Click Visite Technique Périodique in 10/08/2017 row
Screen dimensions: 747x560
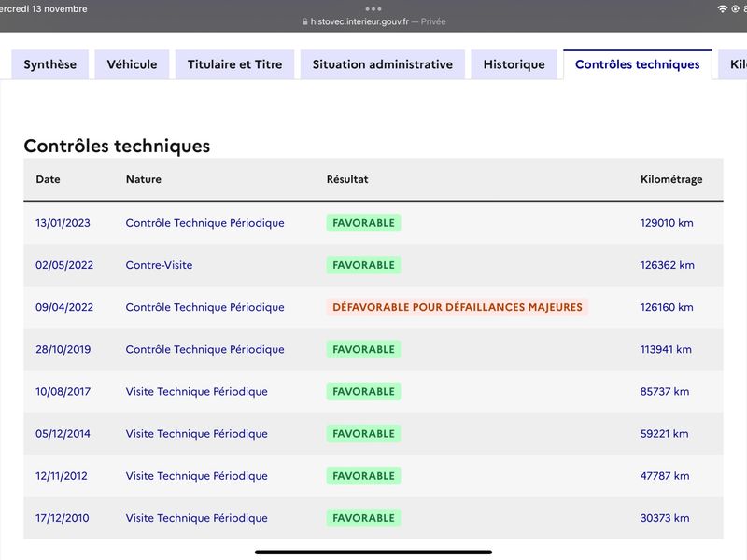197,391
